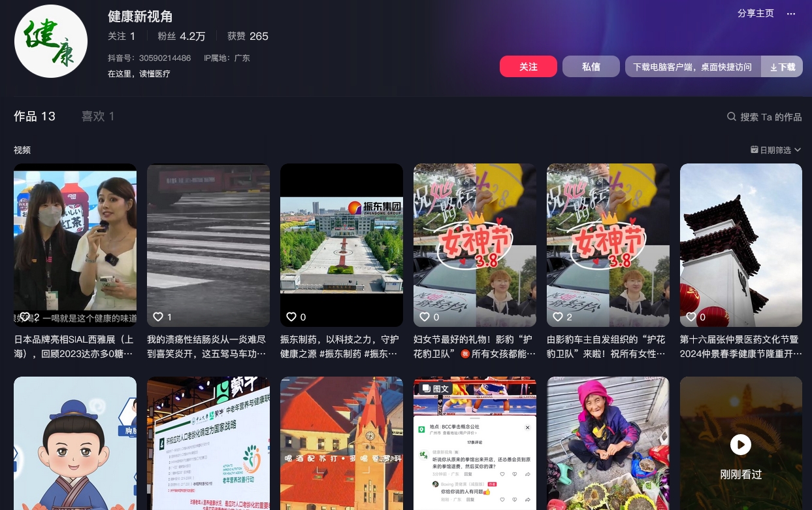Image resolution: width=812 pixels, height=510 pixels.
Task: Click 下载电脑客户端 desktop client banner
Action: [692, 67]
